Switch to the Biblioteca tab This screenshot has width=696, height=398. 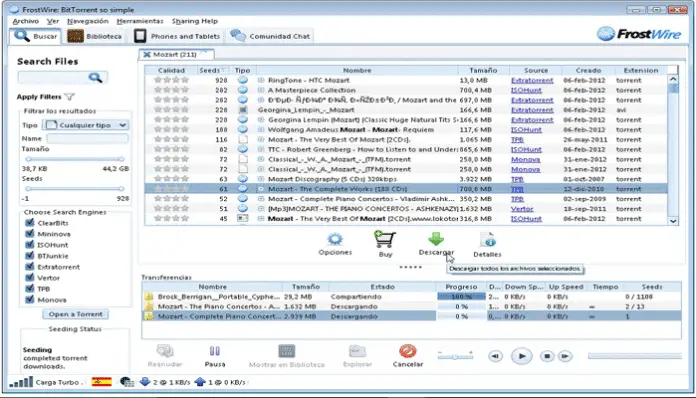click(95, 36)
